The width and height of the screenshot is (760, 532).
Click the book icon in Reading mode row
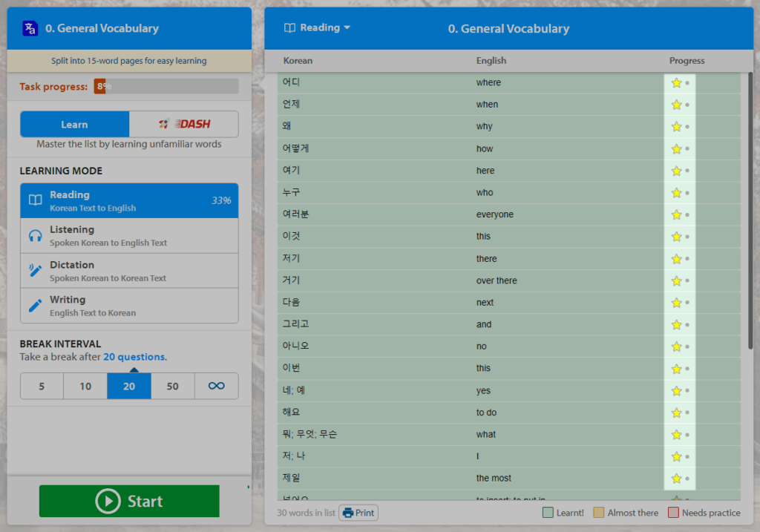coord(36,200)
